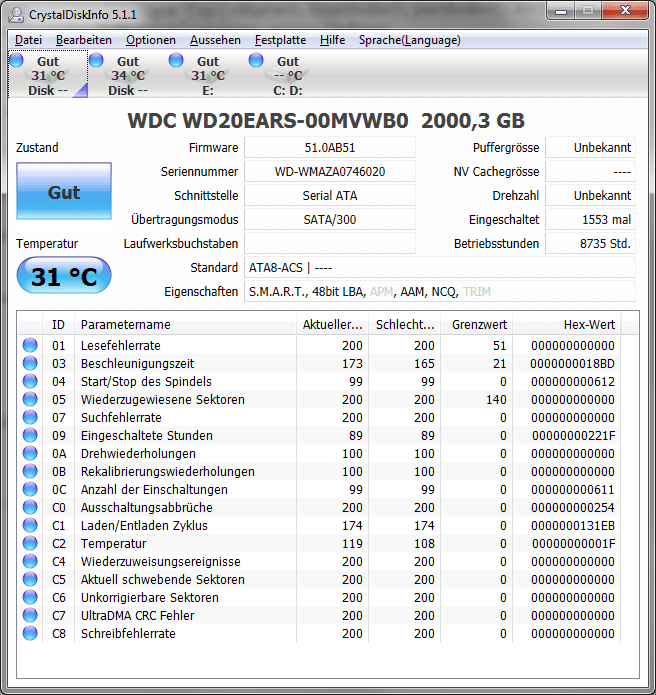Select the Lesefehlerrate parameter name
This screenshot has height=695, width=656.
(x=121, y=345)
